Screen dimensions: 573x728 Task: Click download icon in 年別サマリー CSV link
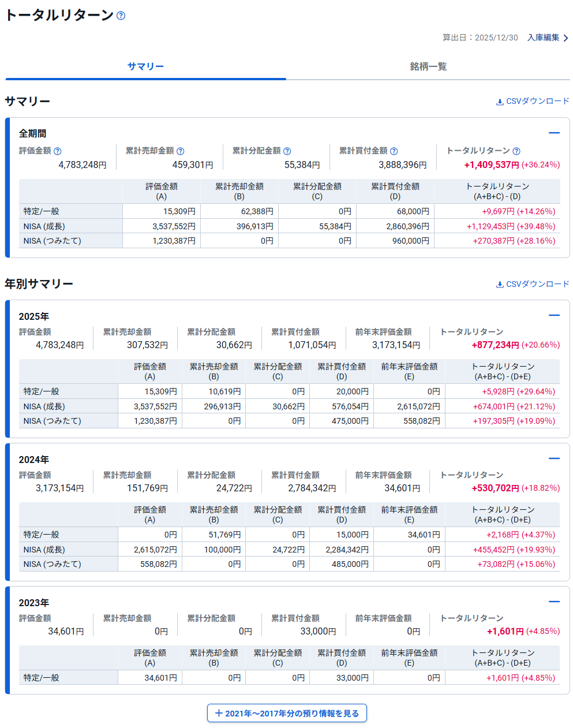500,285
